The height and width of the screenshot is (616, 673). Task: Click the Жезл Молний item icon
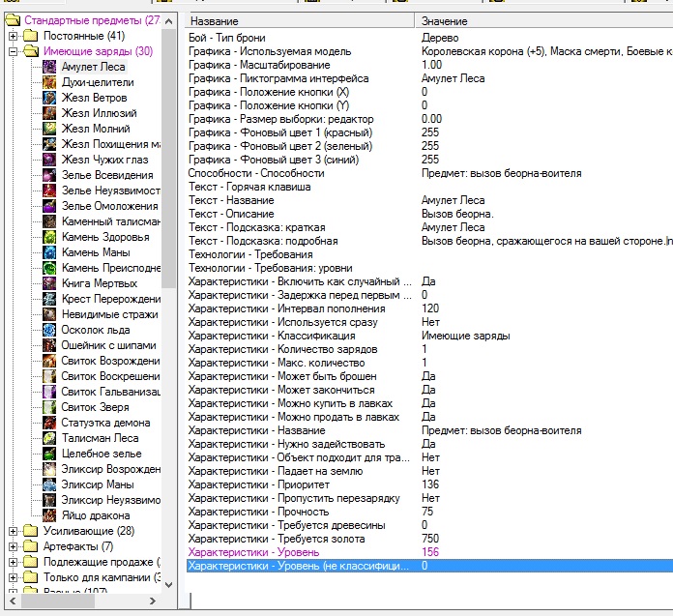[x=49, y=129]
